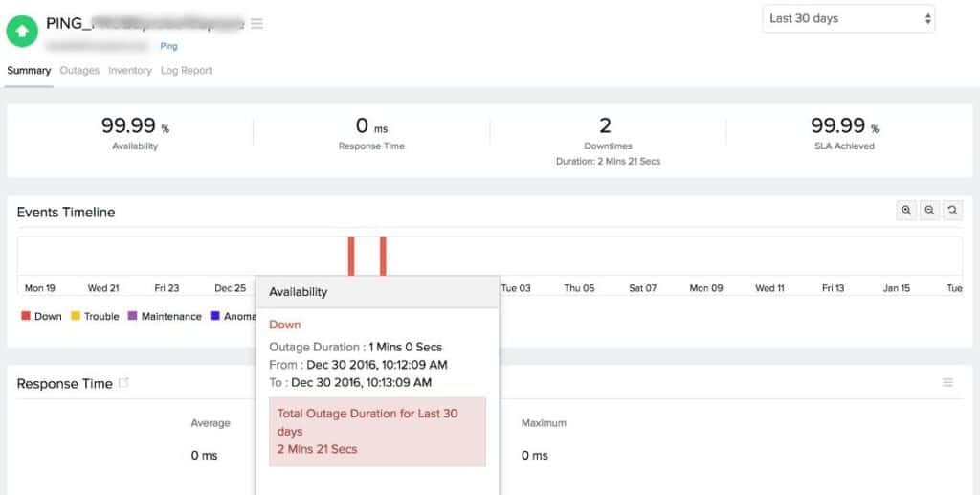
Task: Click Outage Duration 1 Mins 0 Secs text
Action: point(356,347)
